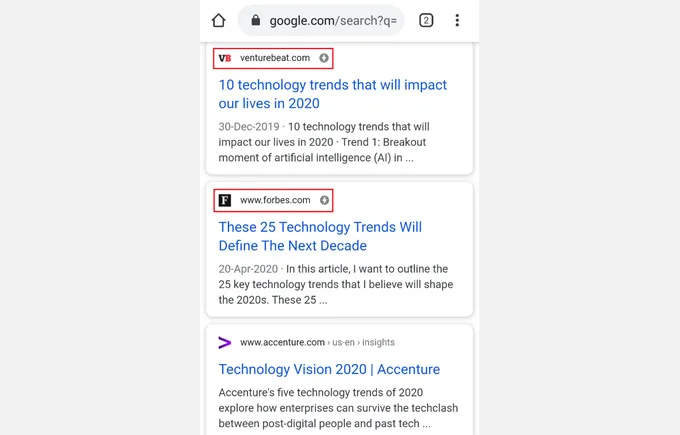Focus the google.com/search address bar
Viewport: 680px width, 435px height.
(x=330, y=20)
